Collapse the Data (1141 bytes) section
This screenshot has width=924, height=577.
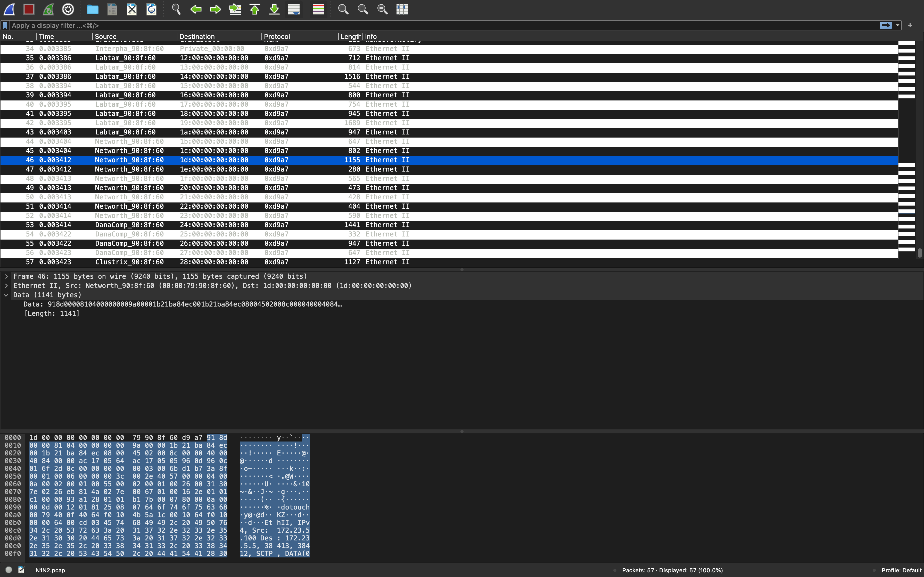pos(6,295)
